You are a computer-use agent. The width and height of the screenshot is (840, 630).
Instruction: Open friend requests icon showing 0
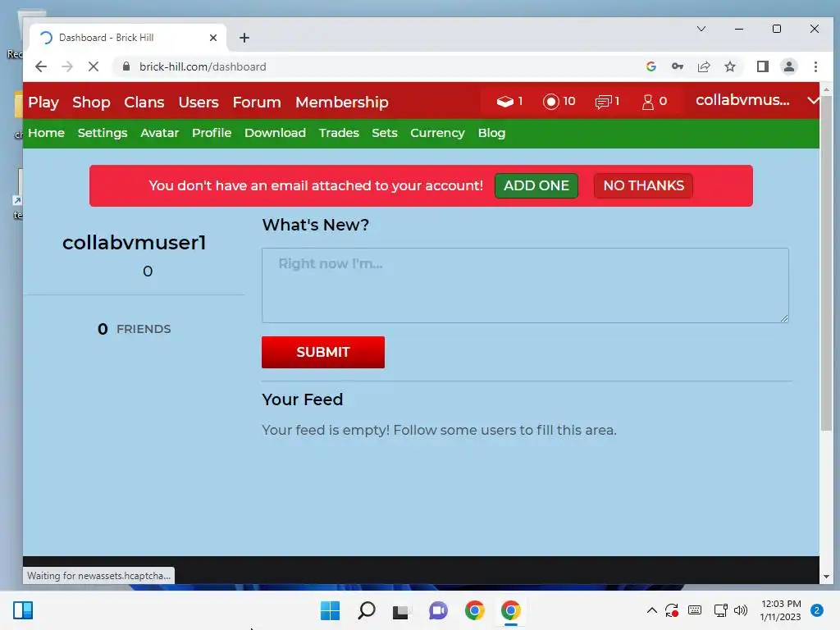point(648,102)
